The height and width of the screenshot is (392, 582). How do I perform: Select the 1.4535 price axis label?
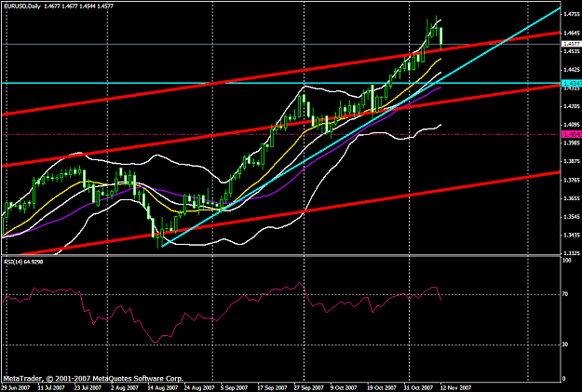click(572, 51)
